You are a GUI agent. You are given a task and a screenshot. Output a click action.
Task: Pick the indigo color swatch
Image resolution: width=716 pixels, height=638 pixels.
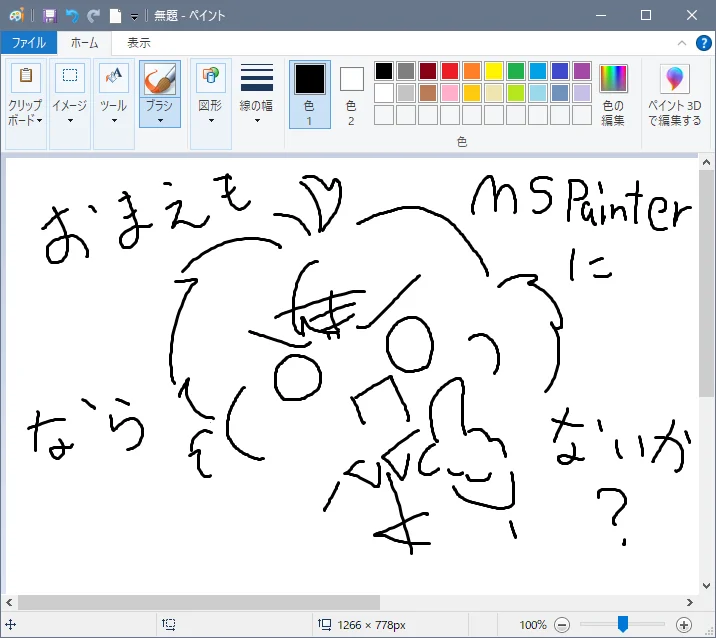[x=560, y=71]
